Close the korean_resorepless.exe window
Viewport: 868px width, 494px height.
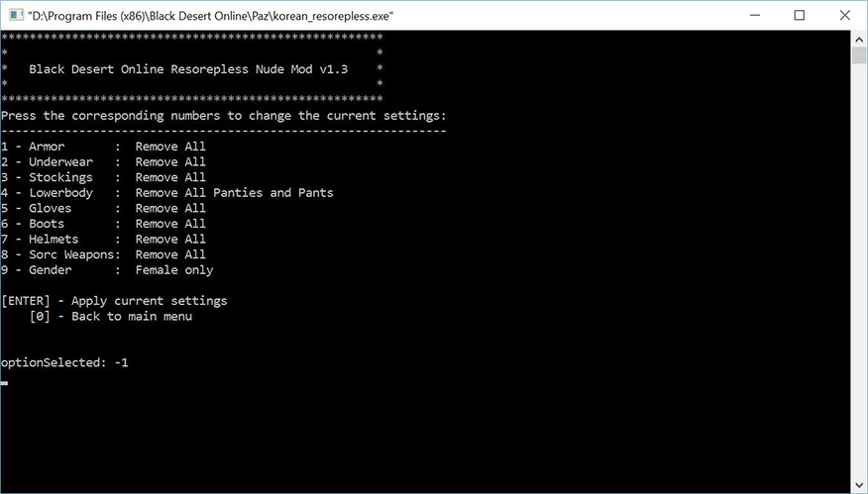[x=843, y=15]
